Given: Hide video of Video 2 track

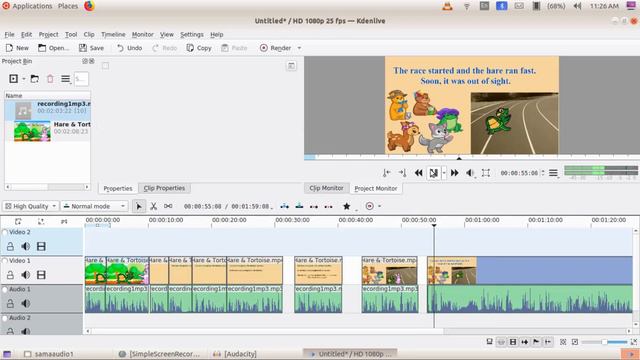Looking at the screenshot, I should pyautogui.click(x=41, y=247).
